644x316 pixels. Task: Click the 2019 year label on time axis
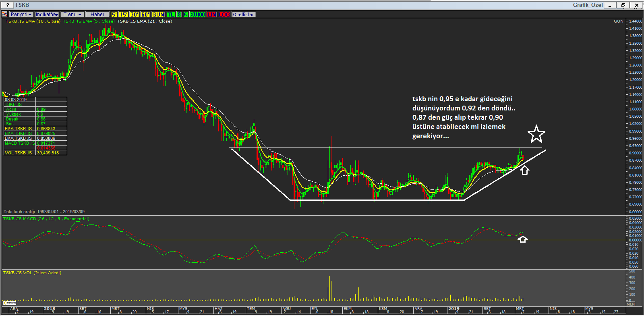click(453, 308)
